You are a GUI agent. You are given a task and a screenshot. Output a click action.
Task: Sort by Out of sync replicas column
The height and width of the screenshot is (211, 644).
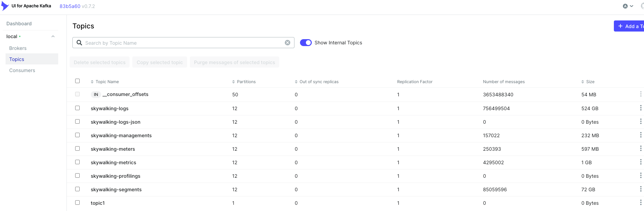tap(317, 82)
